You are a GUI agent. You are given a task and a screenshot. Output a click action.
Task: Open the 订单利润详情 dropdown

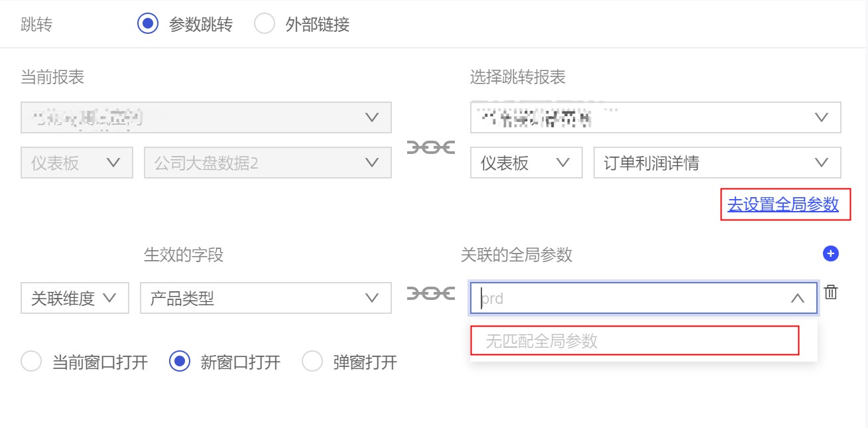[x=717, y=163]
